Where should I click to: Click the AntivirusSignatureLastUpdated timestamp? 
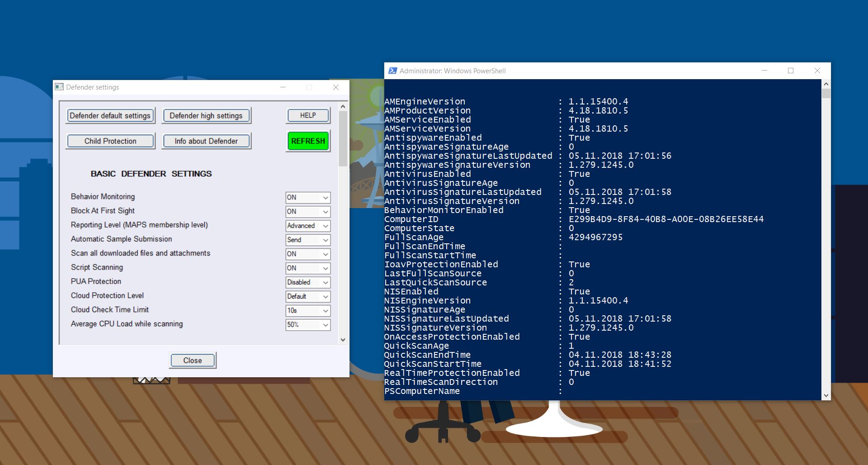click(620, 192)
